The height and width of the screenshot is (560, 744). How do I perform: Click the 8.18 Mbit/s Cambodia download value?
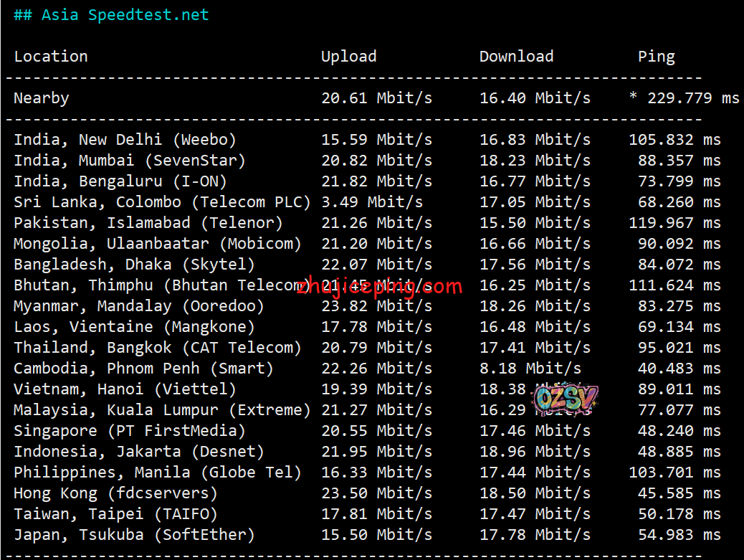530,369
